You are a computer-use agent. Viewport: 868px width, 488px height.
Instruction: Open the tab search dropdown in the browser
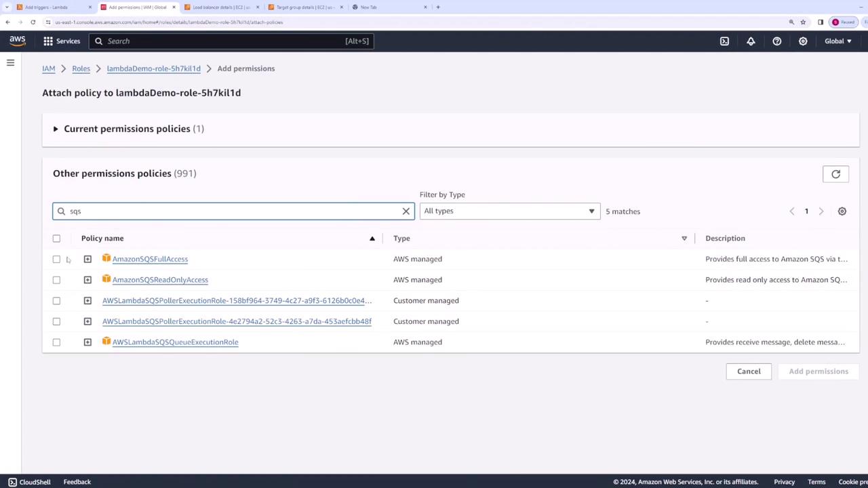click(7, 7)
